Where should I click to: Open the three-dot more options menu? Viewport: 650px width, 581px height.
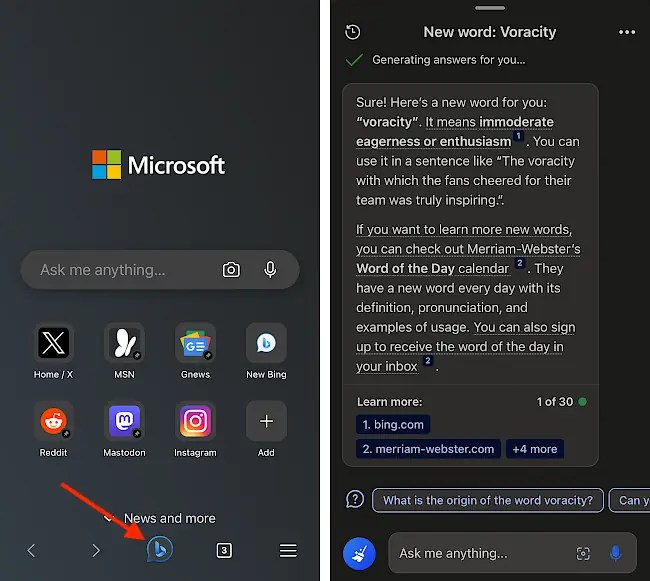tap(627, 32)
